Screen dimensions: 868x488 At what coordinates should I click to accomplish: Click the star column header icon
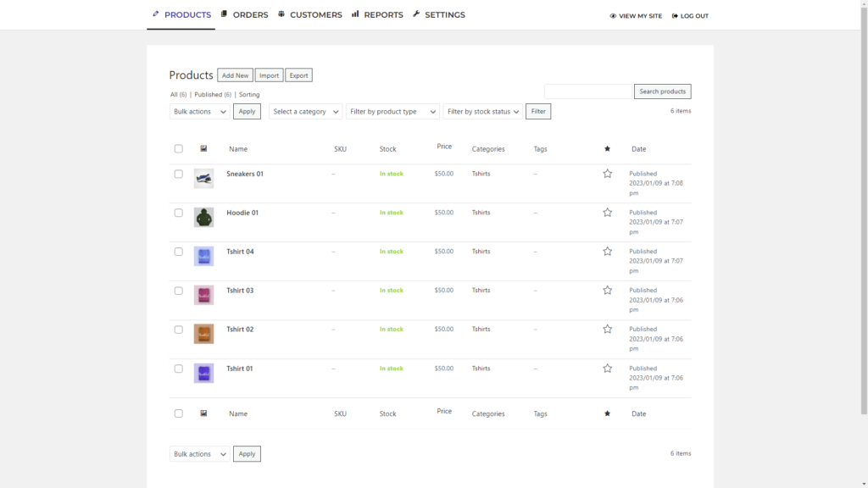pyautogui.click(x=607, y=148)
